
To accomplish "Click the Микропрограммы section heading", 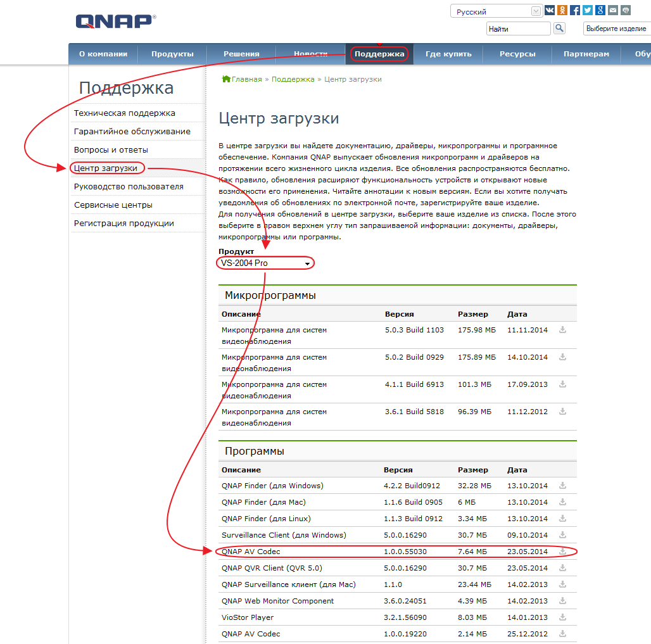I will pos(270,295).
